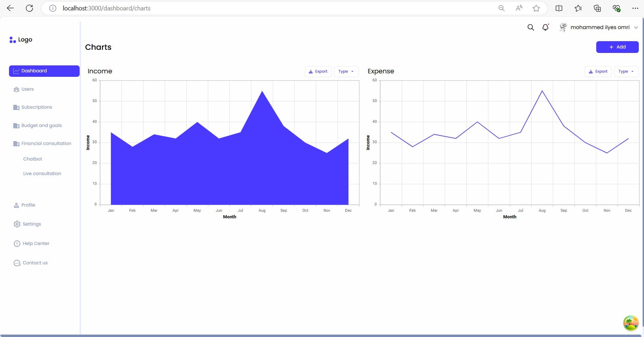Select Dashboard in the sidebar
Viewport: 644px width, 337px height.
coord(44,71)
